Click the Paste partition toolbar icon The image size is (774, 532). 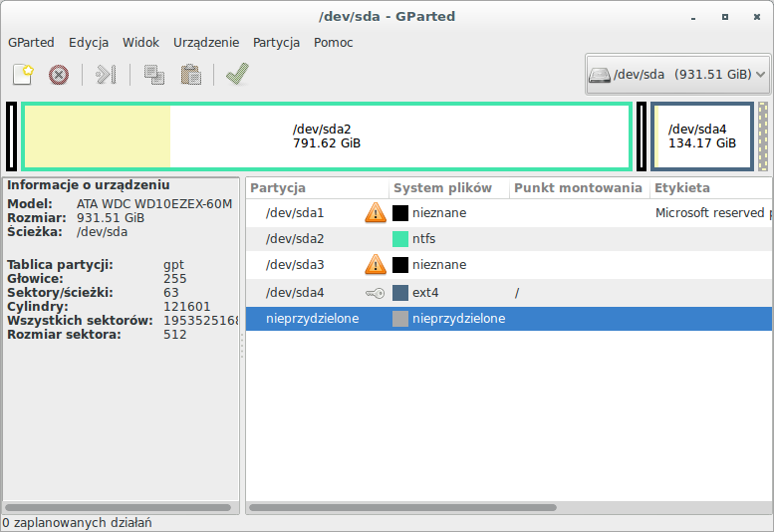pos(190,74)
